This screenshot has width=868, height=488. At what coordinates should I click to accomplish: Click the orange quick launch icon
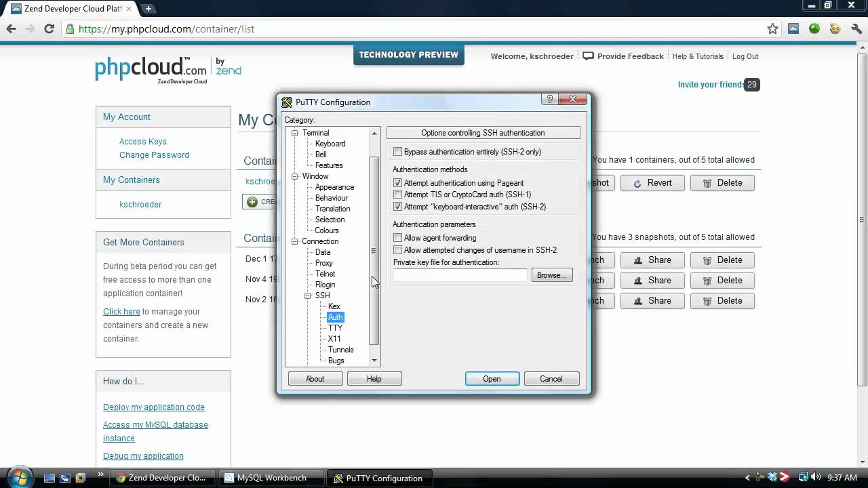click(x=81, y=478)
